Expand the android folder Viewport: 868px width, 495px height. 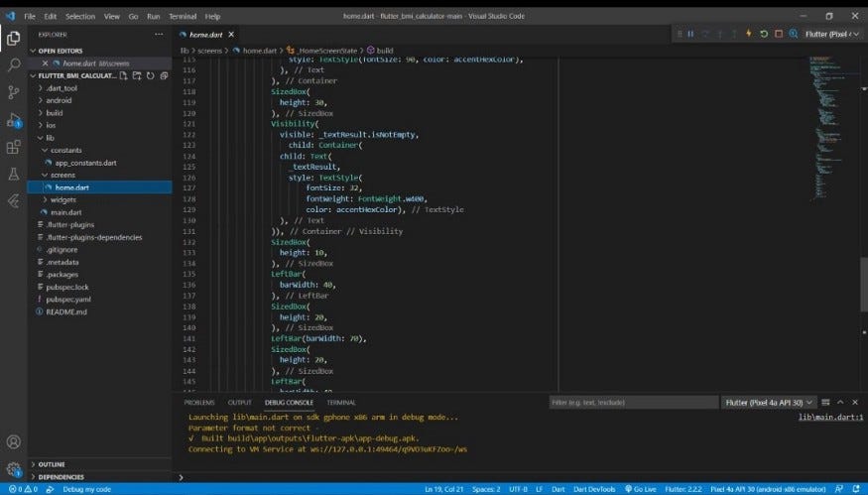(x=59, y=100)
